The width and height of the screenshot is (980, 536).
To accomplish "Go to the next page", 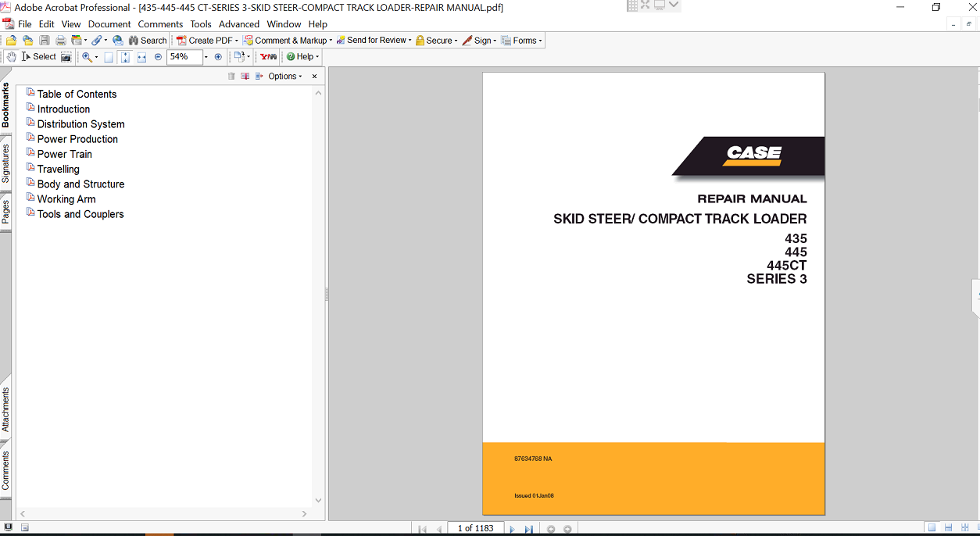I will (513, 529).
